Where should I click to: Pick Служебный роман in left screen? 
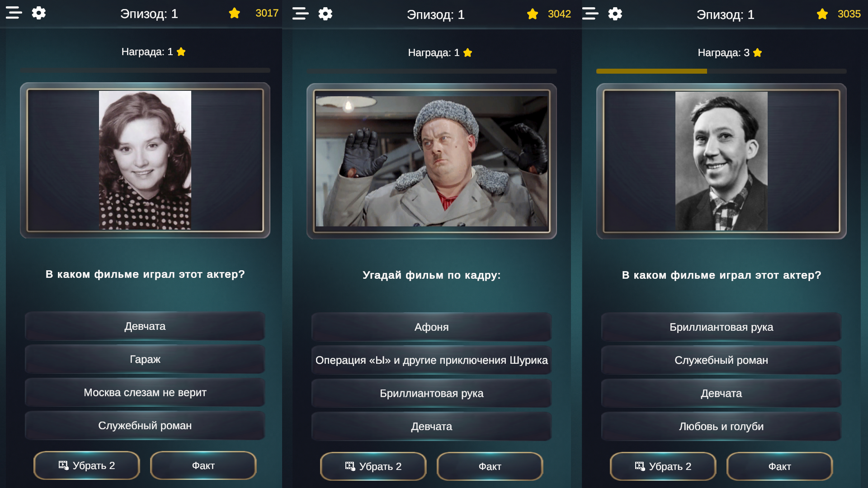[145, 426]
